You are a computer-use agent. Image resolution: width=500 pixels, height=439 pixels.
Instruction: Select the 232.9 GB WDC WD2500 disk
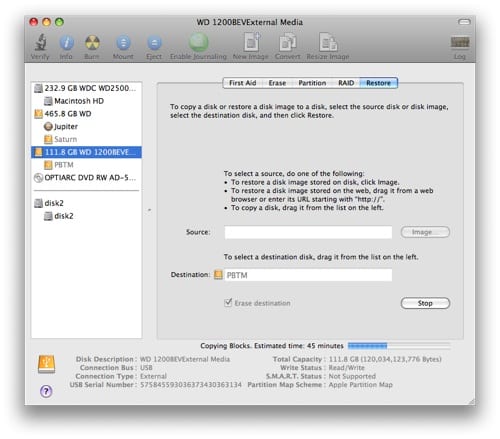point(86,88)
